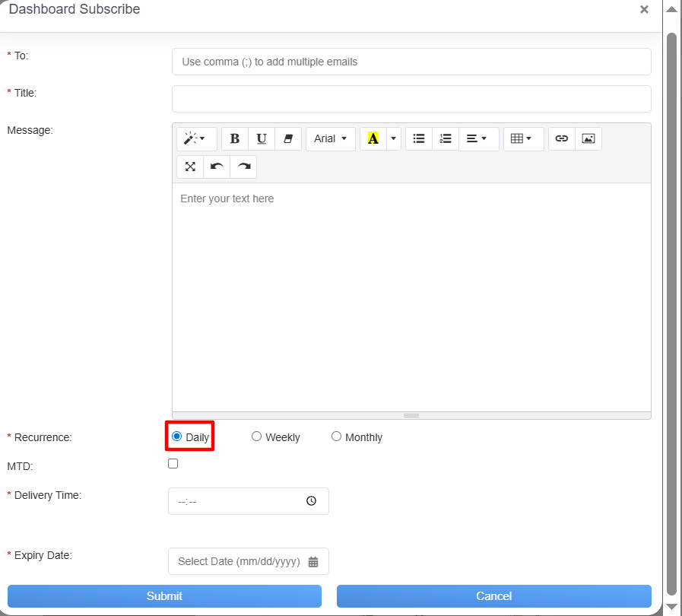
Task: Enable the MTD checkbox
Action: click(x=173, y=463)
